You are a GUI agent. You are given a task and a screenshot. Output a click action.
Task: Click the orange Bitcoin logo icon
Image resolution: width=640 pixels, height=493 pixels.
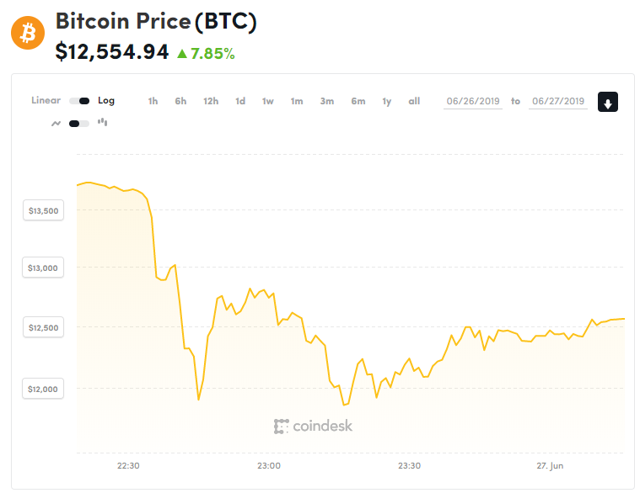28,33
